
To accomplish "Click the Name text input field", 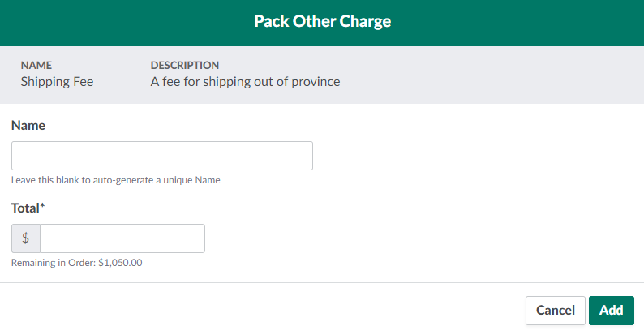I will coord(162,156).
